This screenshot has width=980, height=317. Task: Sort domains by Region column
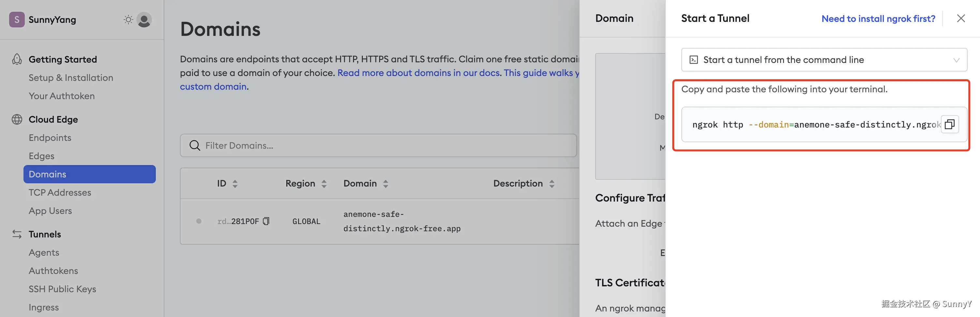coord(324,184)
